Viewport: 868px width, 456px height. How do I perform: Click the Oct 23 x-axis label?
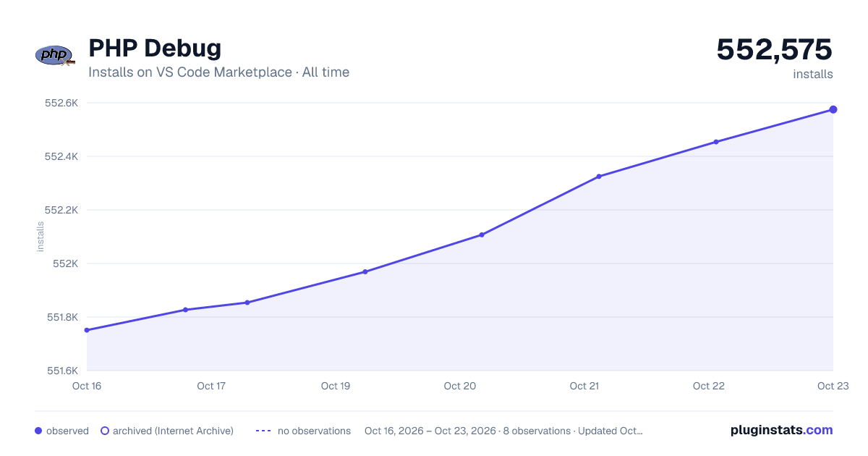point(832,386)
